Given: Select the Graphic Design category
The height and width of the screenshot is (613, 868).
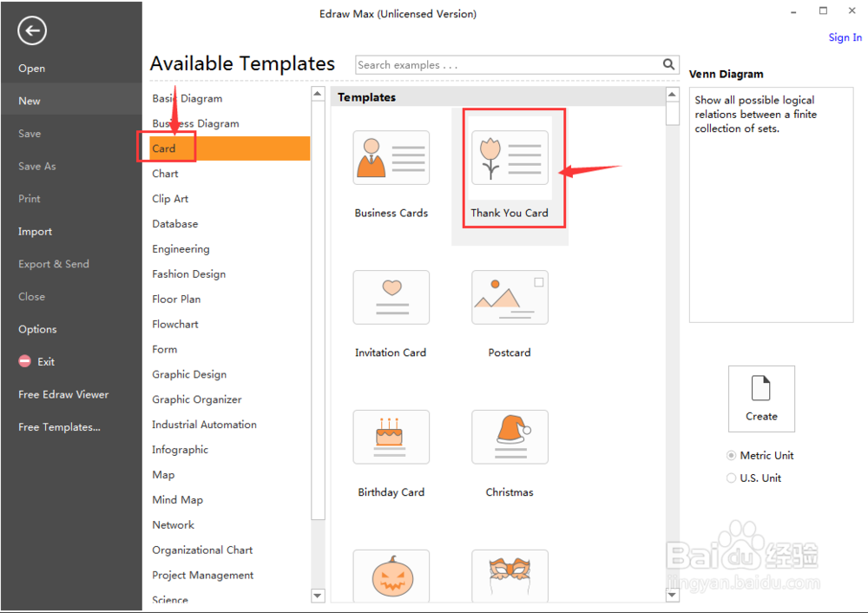Looking at the screenshot, I should pos(190,374).
